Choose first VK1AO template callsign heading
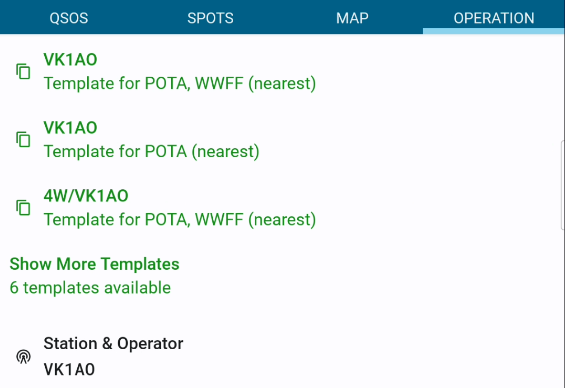The height and width of the screenshot is (388, 565). click(x=70, y=59)
